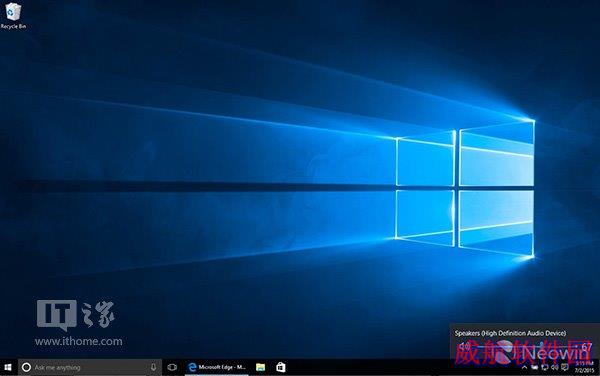Click the volume speaker tray icon
The image size is (600, 376).
(554, 368)
